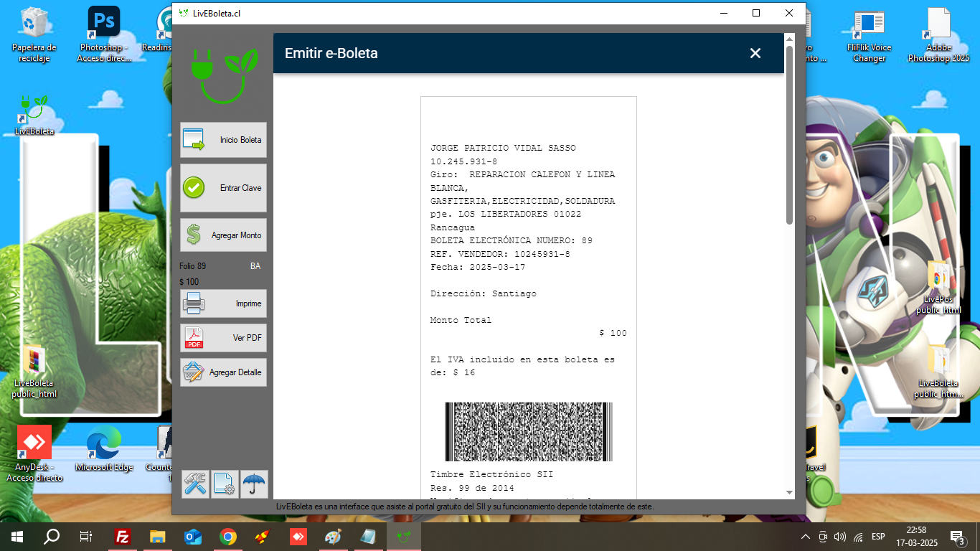The width and height of the screenshot is (980, 551).
Task: Open Google Chrome from the taskbar
Action: pyautogui.click(x=228, y=537)
